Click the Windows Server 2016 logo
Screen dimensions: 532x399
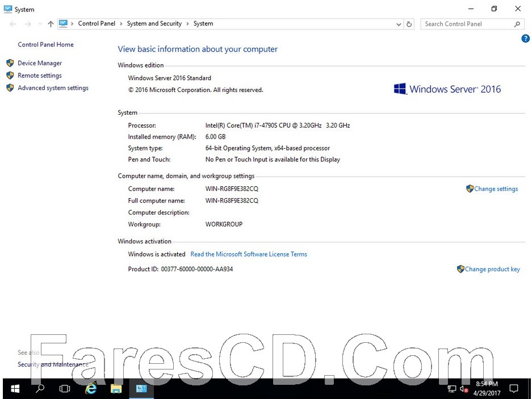tap(447, 89)
